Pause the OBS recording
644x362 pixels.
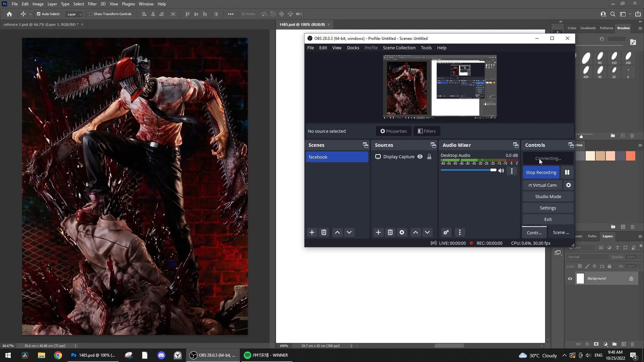tap(567, 172)
